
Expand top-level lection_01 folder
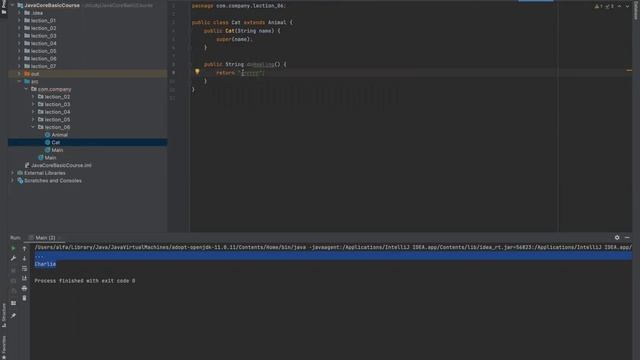click(x=19, y=20)
